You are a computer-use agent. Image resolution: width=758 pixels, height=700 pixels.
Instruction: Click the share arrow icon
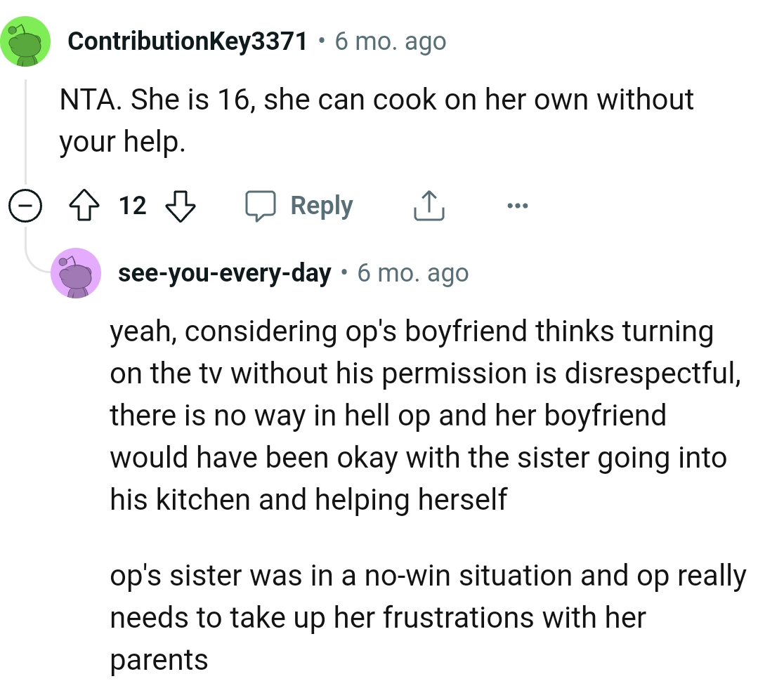(428, 206)
